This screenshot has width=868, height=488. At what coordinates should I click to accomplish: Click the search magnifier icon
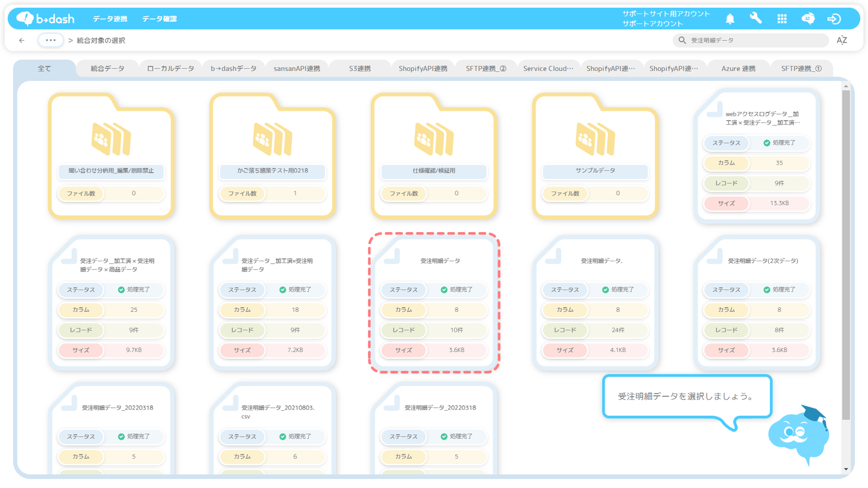pos(682,40)
